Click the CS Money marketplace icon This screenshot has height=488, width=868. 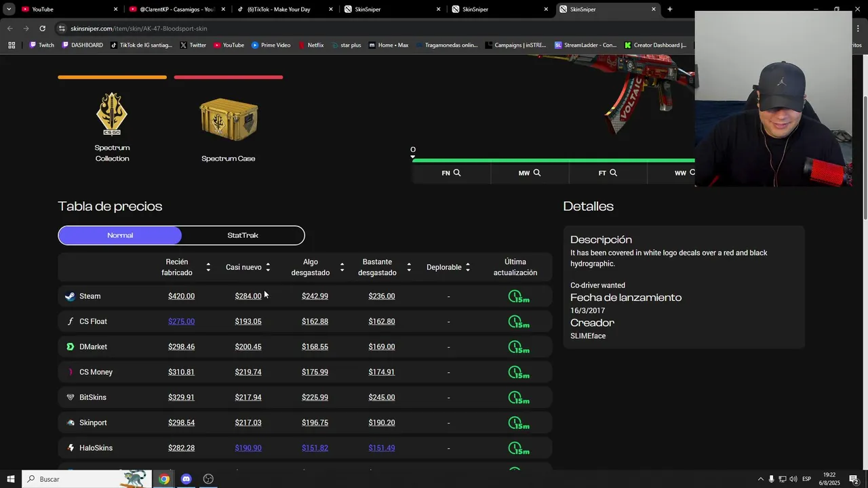click(70, 372)
